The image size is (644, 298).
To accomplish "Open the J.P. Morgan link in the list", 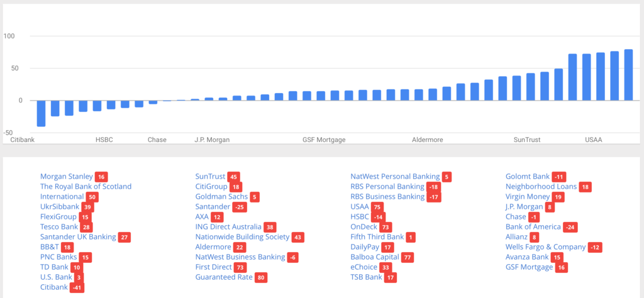I will 525,206.
